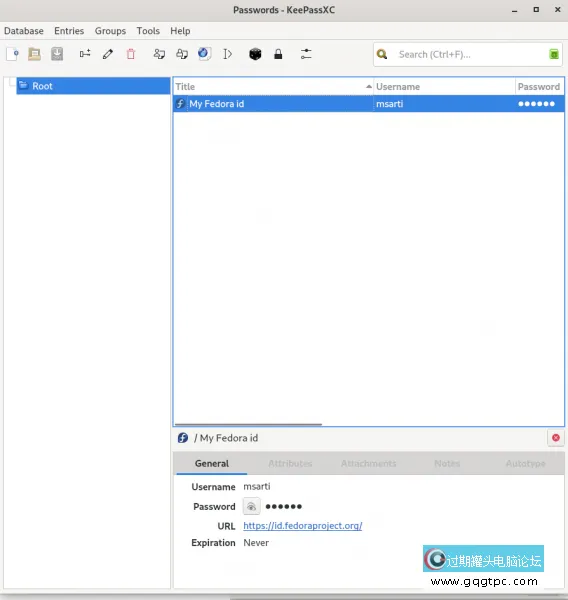568x600 pixels.
Task: Click msarti username value in preview
Action: pos(257,486)
